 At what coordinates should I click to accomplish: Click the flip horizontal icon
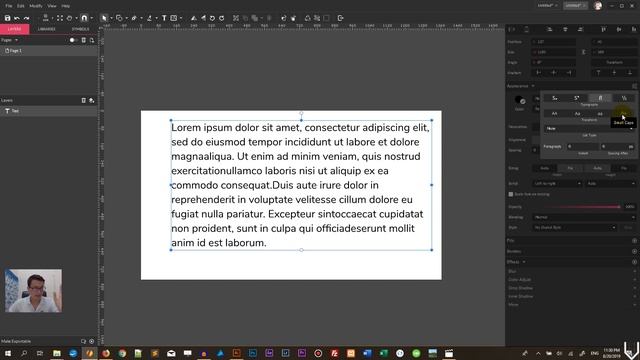194,18
